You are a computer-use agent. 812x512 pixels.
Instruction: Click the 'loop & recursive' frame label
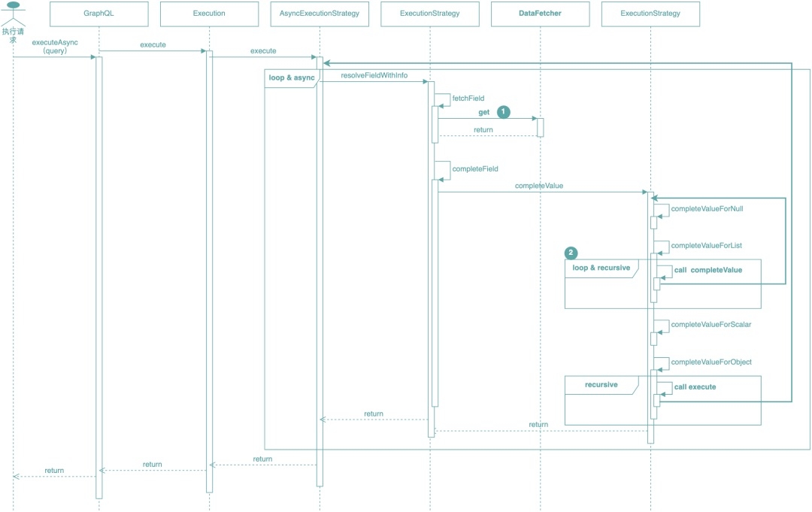(x=601, y=268)
